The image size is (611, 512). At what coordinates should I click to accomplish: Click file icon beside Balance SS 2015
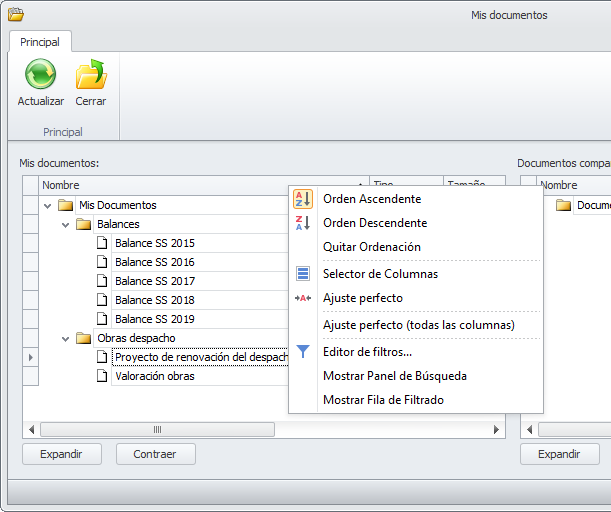pos(102,243)
